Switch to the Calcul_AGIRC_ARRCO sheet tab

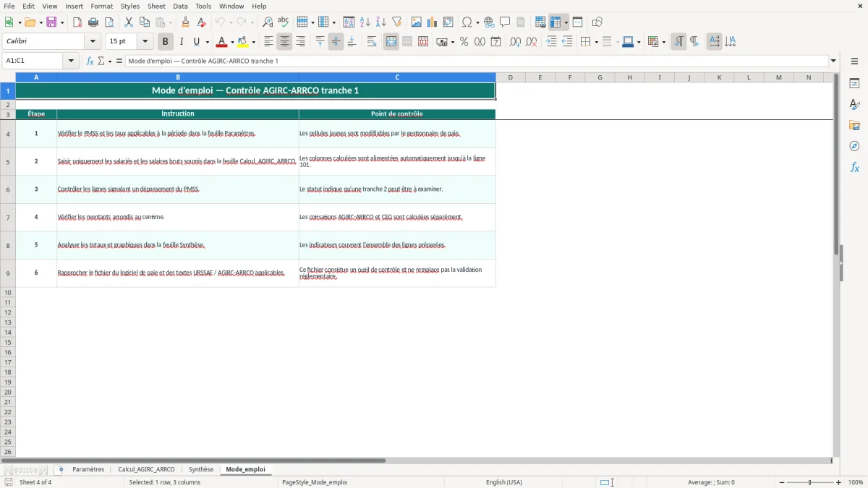coord(146,469)
